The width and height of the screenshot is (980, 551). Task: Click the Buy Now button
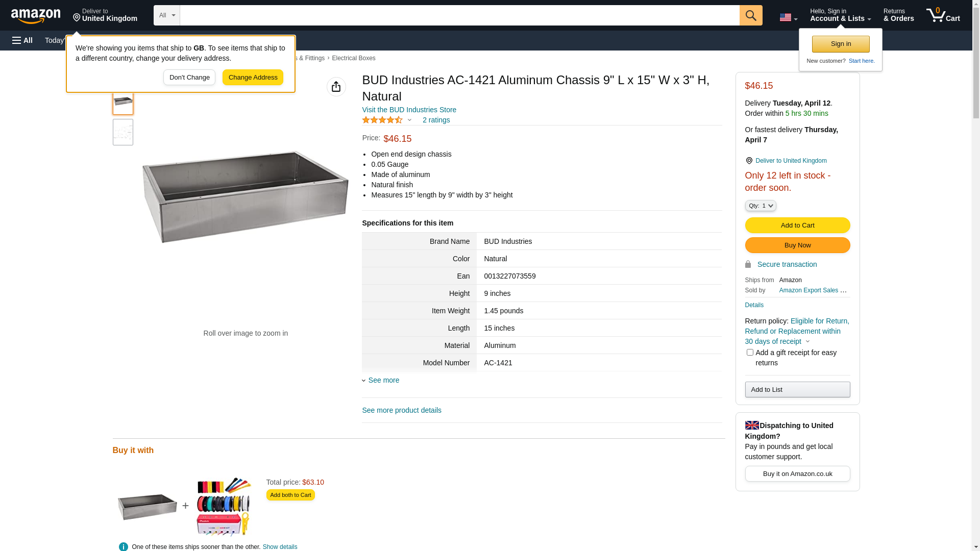point(797,245)
